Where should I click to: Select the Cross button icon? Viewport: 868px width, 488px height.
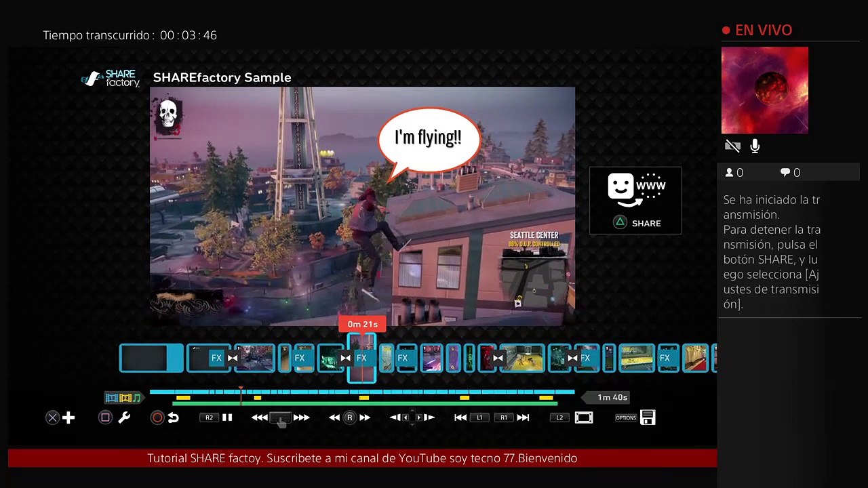52,418
